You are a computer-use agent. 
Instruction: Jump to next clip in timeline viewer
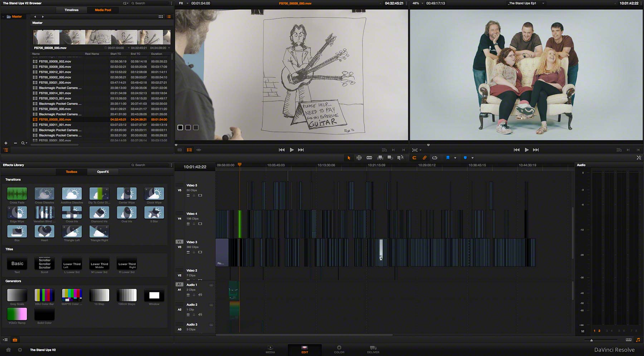coord(536,150)
